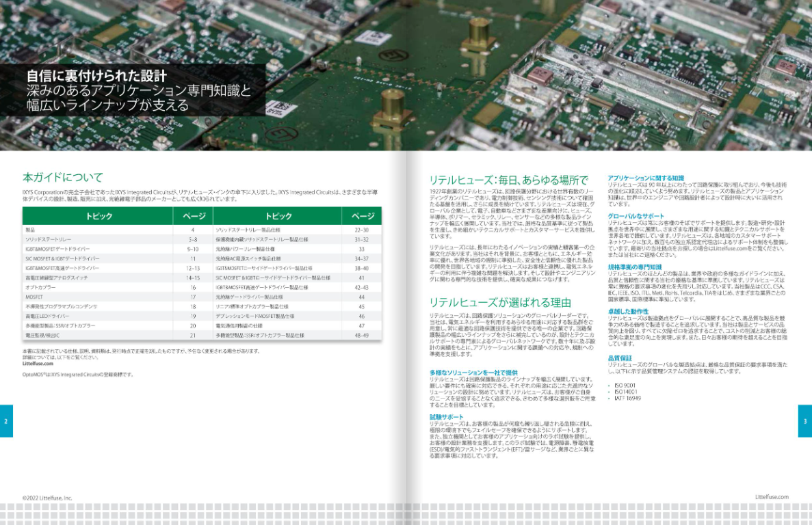Select the page range cell "9–10"
Screen dimensions: 812x525
(193, 249)
